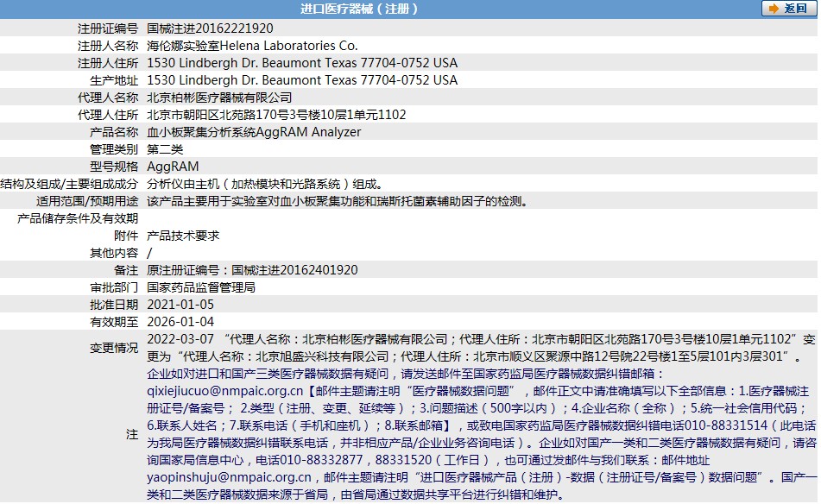Select phone number 010-88332877 in note
The height and width of the screenshot is (504, 821).
[321, 460]
